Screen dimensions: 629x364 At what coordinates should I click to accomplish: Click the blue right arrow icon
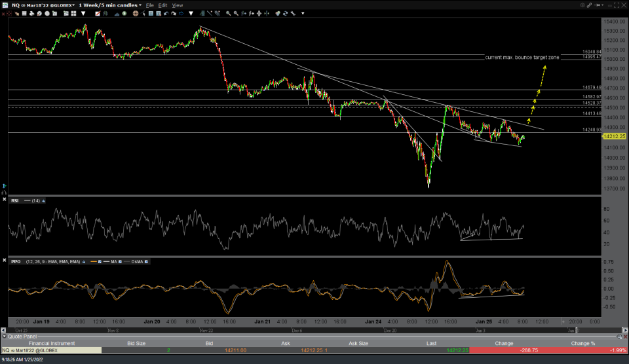click(x=181, y=13)
